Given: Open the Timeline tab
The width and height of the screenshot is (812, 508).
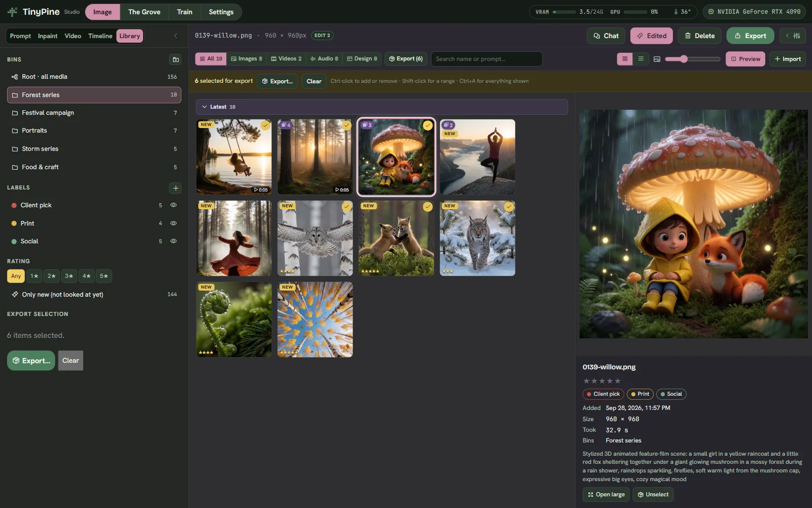Looking at the screenshot, I should click(100, 36).
